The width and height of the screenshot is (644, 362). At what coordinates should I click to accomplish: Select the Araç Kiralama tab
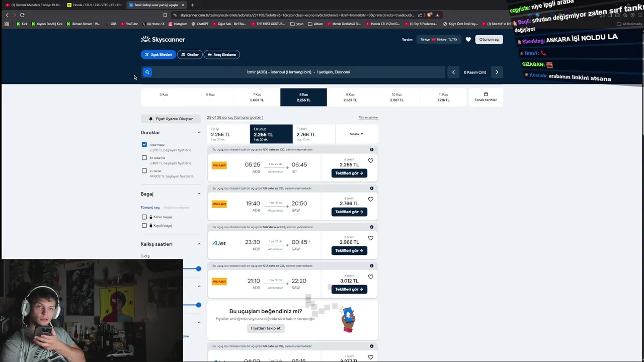[221, 54]
